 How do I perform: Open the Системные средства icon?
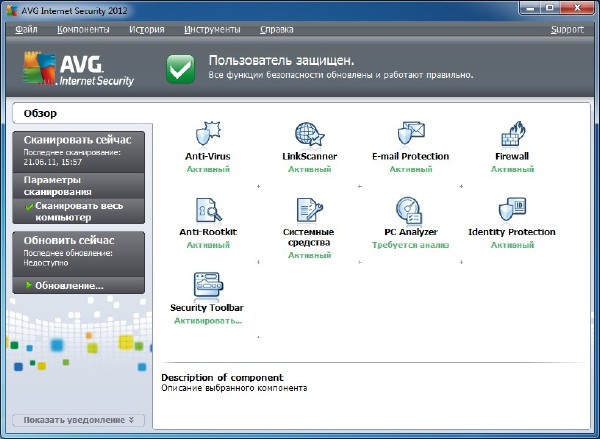[309, 210]
